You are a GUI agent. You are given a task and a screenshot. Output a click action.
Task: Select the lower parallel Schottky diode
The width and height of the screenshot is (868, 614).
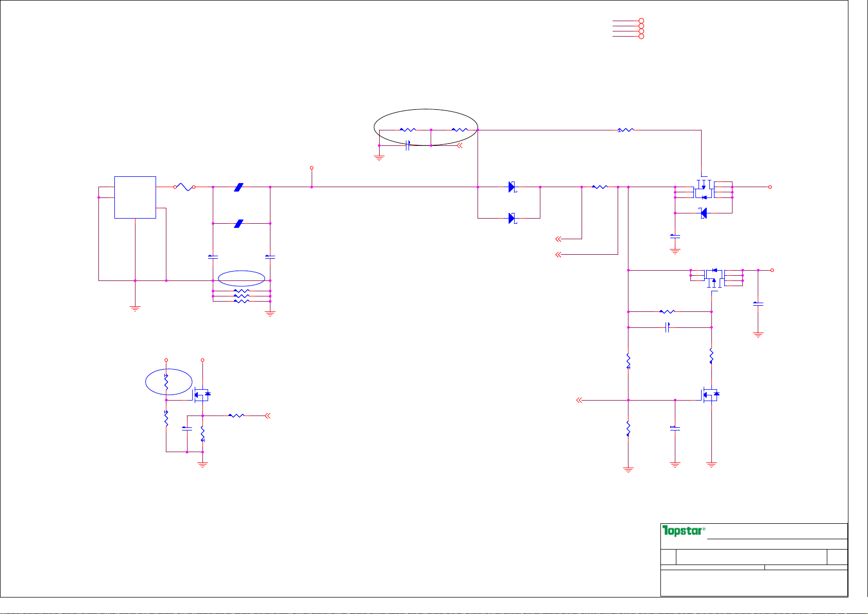(x=513, y=218)
